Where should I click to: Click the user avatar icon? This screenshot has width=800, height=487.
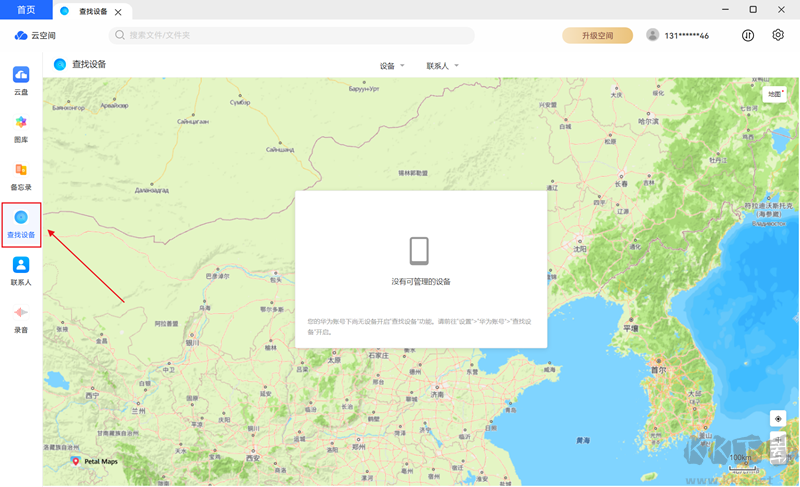653,35
